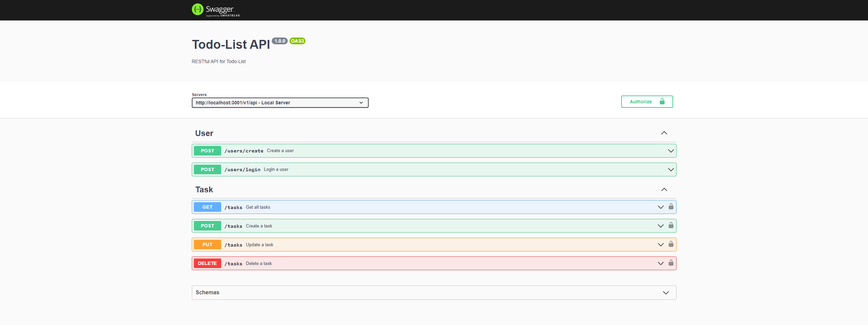Collapse the Task section chevron
The width and height of the screenshot is (868, 325).
coord(664,190)
